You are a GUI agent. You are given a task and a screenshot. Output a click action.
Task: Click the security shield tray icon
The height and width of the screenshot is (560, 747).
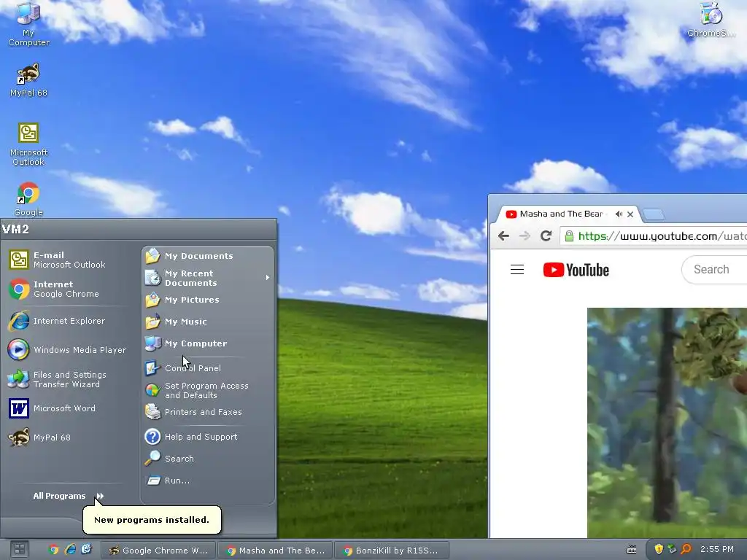pyautogui.click(x=659, y=549)
